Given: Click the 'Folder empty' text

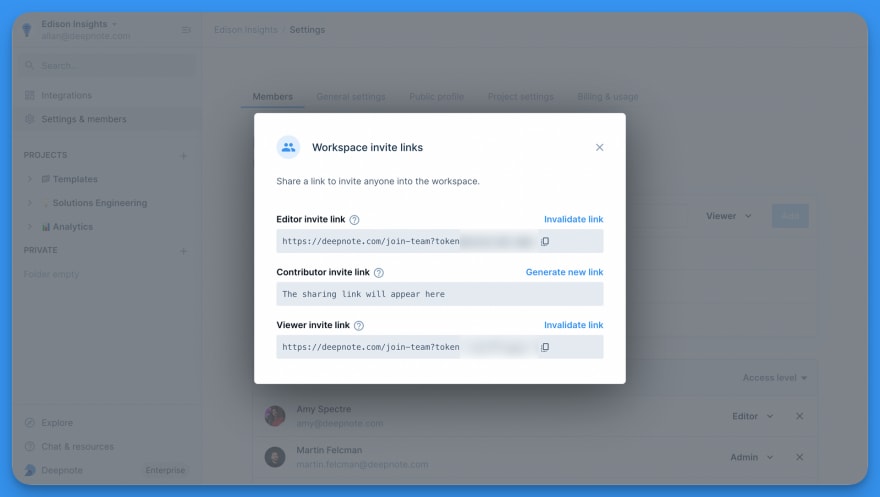Looking at the screenshot, I should [x=51, y=274].
